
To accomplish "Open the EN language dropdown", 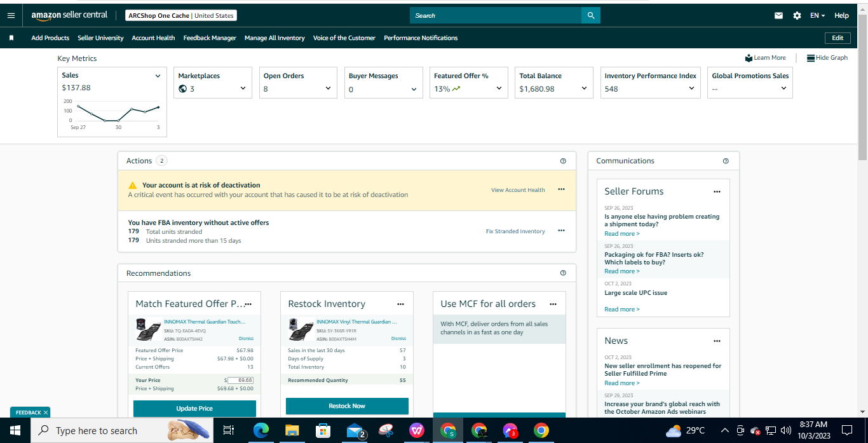I will point(818,15).
